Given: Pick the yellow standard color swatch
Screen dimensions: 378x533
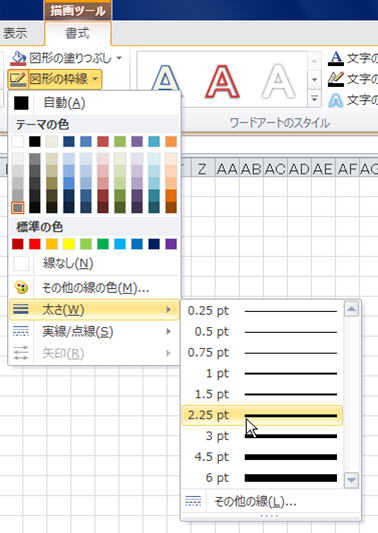Looking at the screenshot, I should pos(69,244).
